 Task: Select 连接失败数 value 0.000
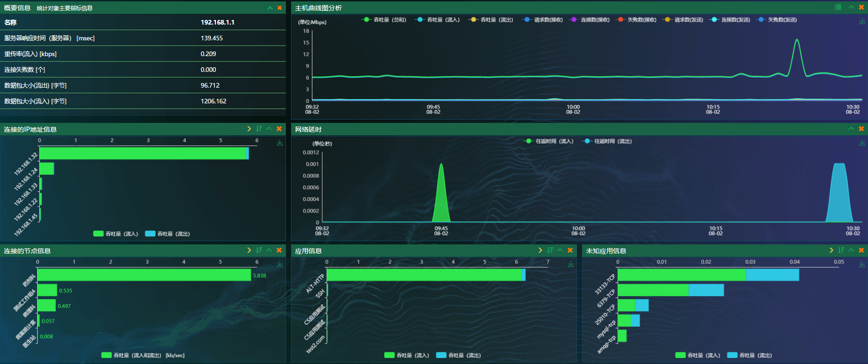208,70
